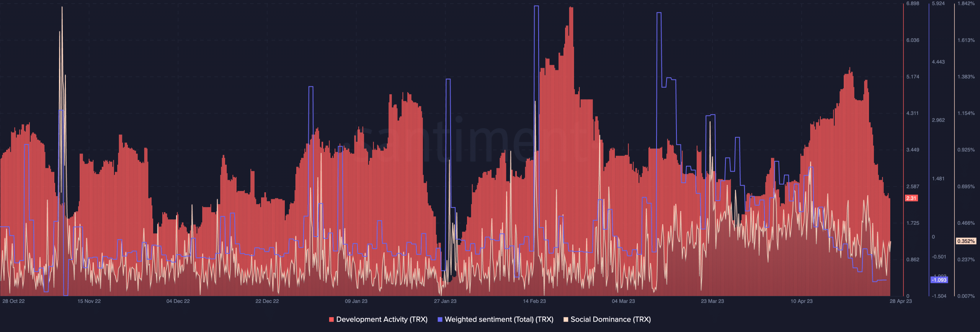
Task: Click the 0.007% dominance axis value
Action: pyautogui.click(x=966, y=296)
